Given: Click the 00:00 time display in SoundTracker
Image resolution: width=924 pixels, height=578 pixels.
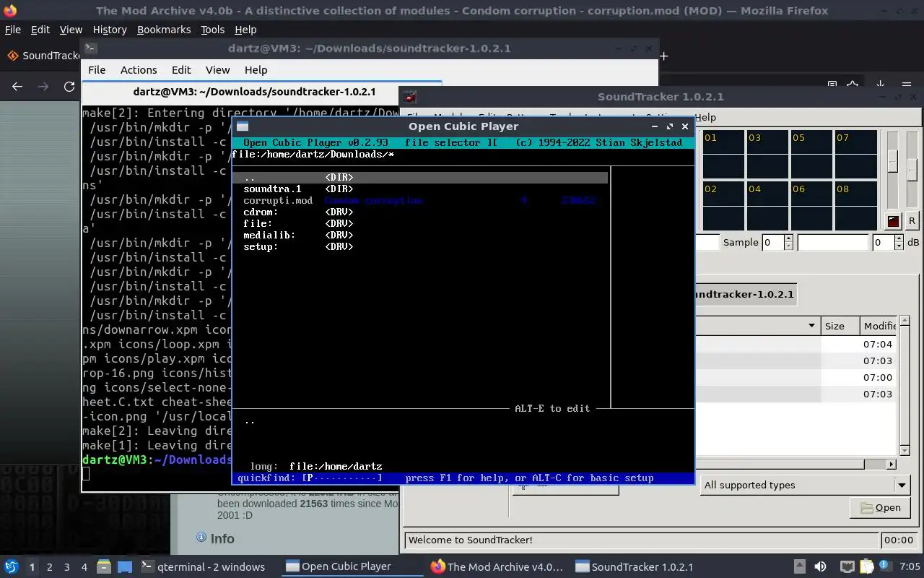Looking at the screenshot, I should point(899,540).
